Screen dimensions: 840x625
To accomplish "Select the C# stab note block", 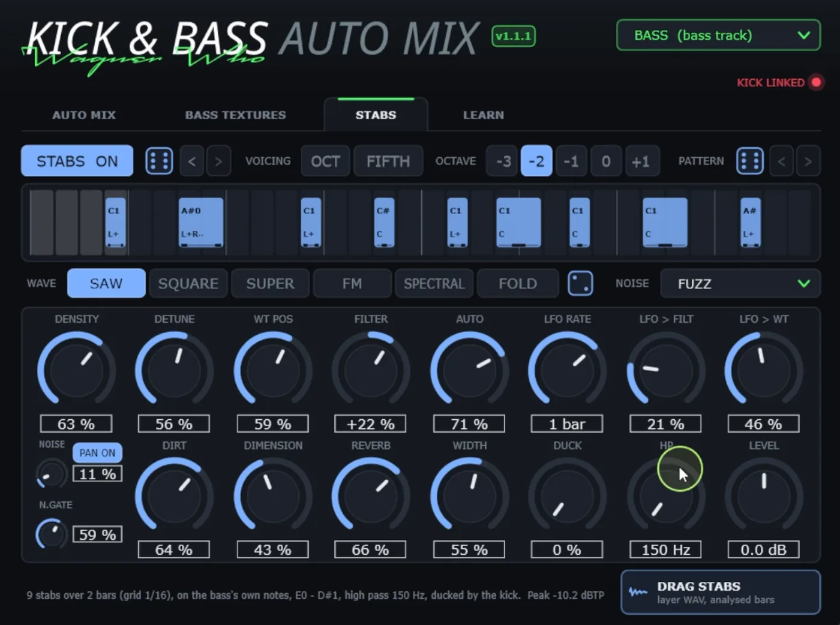I will pyautogui.click(x=384, y=222).
